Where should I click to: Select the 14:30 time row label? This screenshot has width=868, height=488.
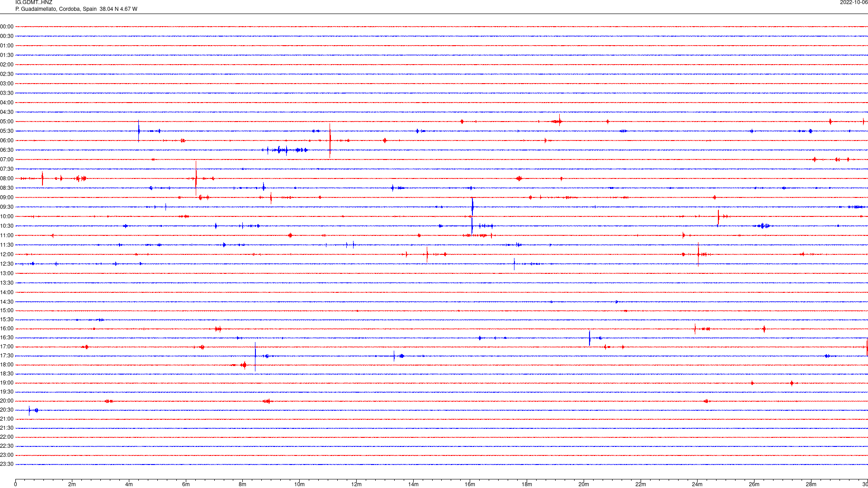(7, 302)
